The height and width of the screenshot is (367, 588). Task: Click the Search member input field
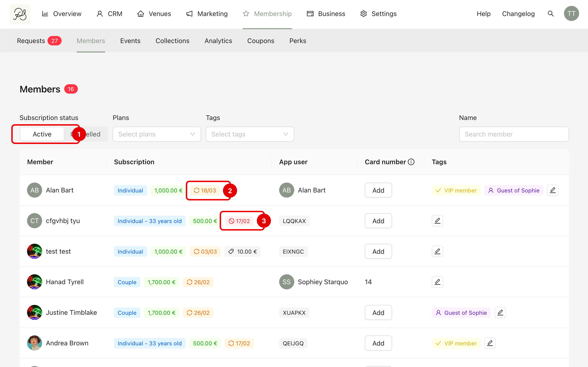[x=513, y=134]
